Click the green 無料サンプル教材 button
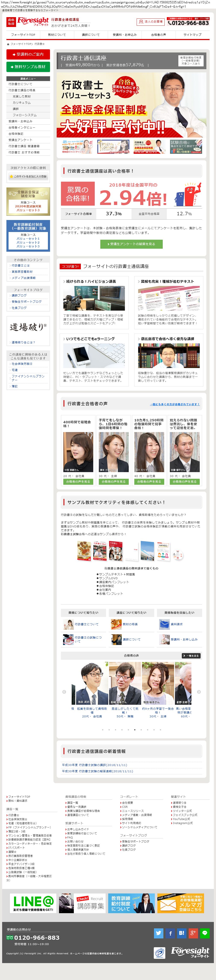 click(28, 67)
